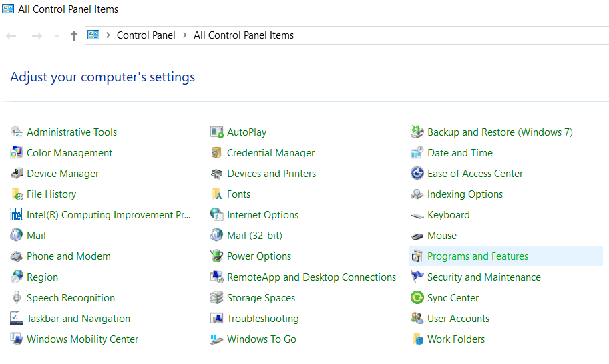The height and width of the screenshot is (364, 609).
Task: Open Programs and Features
Action: pyautogui.click(x=477, y=256)
